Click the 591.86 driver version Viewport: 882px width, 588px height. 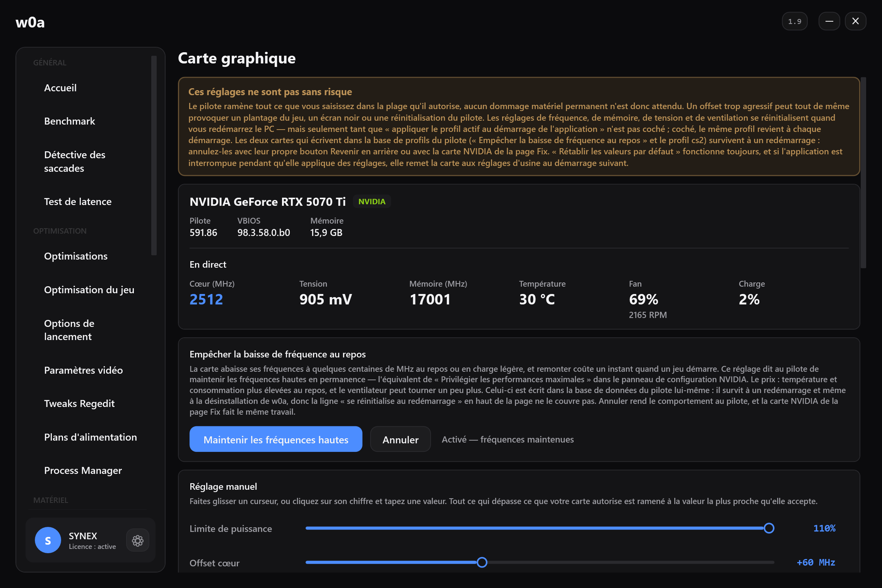click(x=203, y=232)
